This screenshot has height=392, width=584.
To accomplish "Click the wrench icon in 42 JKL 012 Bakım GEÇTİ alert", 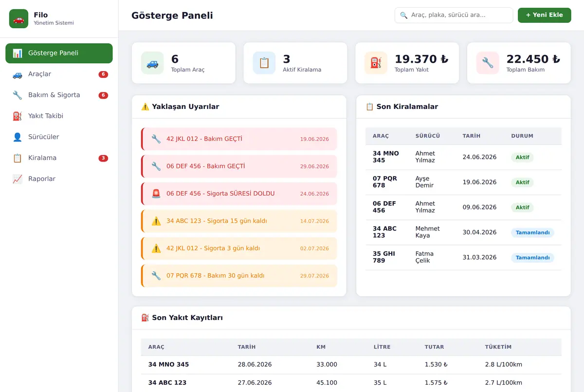I will coord(156,139).
